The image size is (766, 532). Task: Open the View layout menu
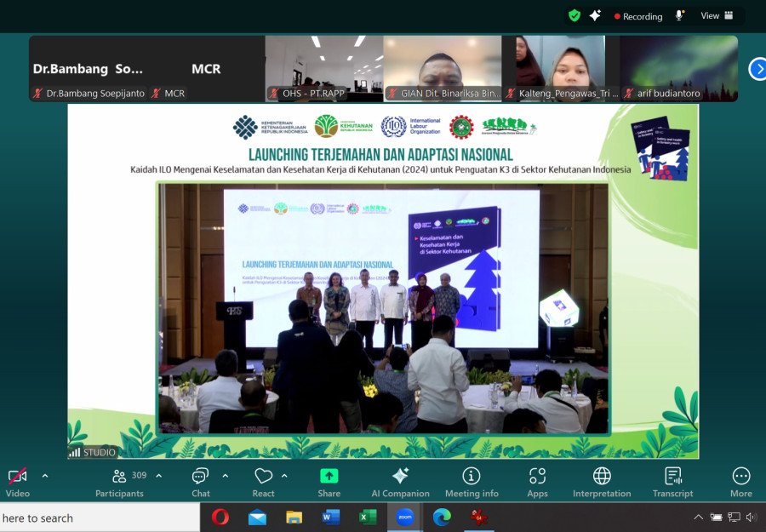click(717, 15)
